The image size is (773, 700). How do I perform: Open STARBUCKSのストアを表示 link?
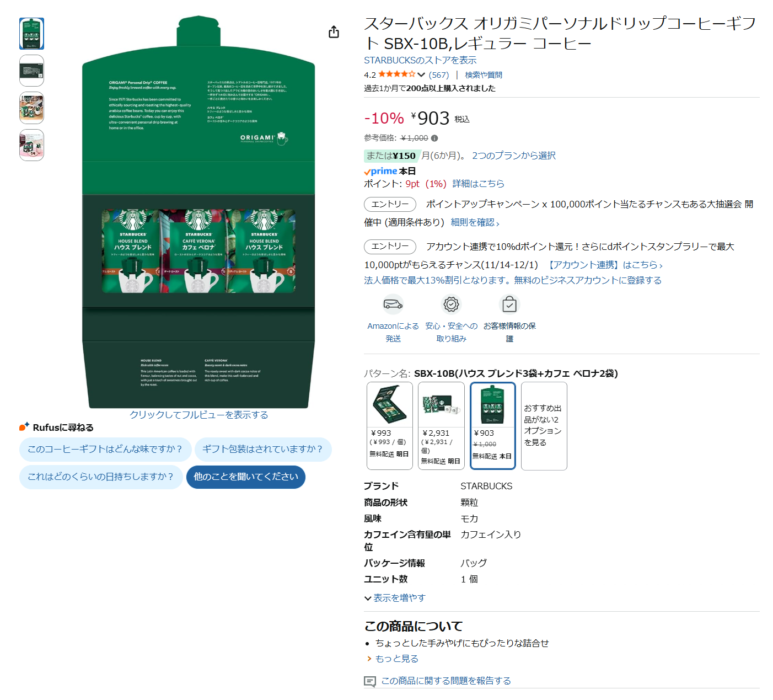click(x=420, y=60)
